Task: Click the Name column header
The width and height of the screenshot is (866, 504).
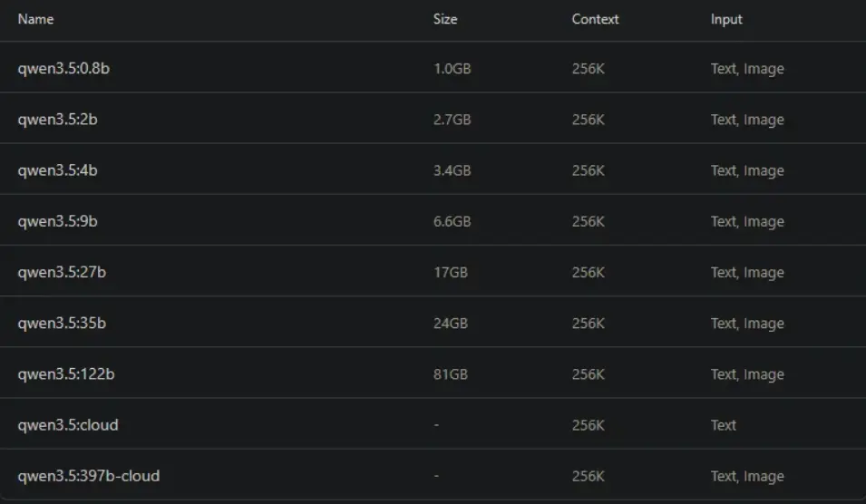Action: coord(35,19)
